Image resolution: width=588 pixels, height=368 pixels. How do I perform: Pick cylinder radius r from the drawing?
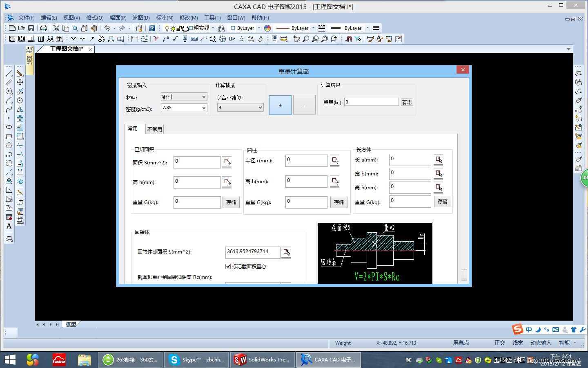(335, 160)
